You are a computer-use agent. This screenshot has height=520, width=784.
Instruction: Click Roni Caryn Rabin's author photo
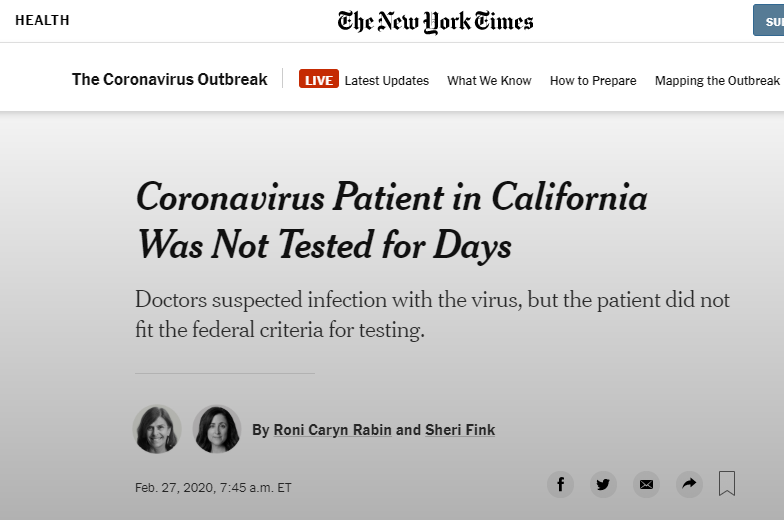coord(157,430)
